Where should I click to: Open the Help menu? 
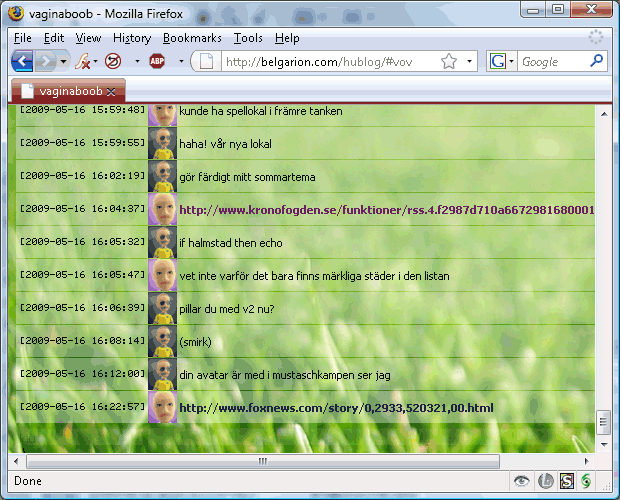pyautogui.click(x=287, y=38)
